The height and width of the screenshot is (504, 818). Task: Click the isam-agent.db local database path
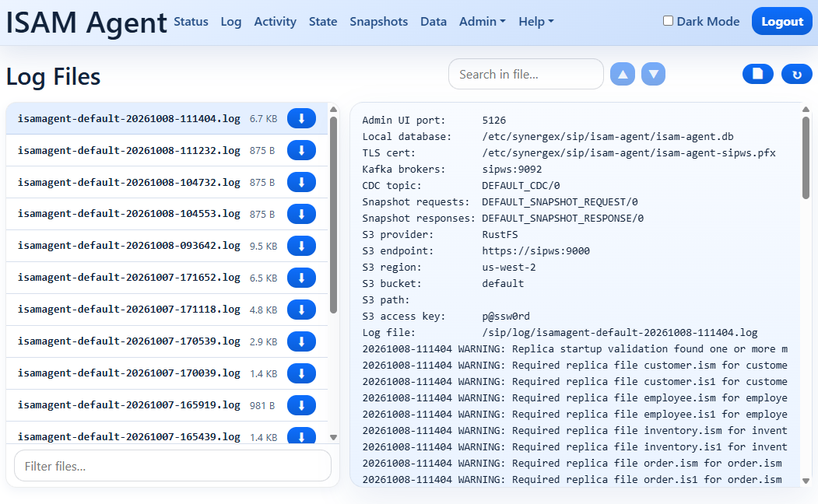click(608, 137)
